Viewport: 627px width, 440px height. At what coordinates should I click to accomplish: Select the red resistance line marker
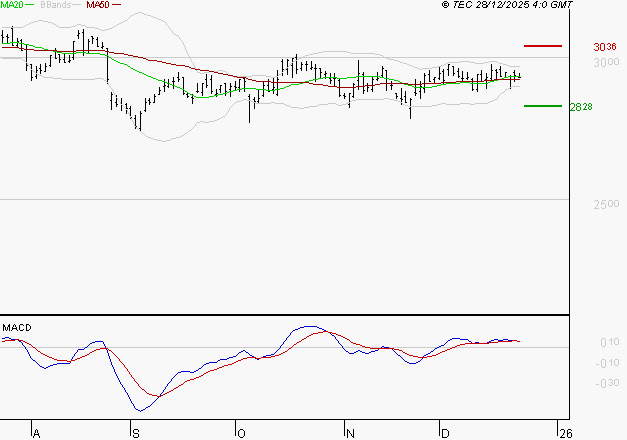(x=543, y=46)
